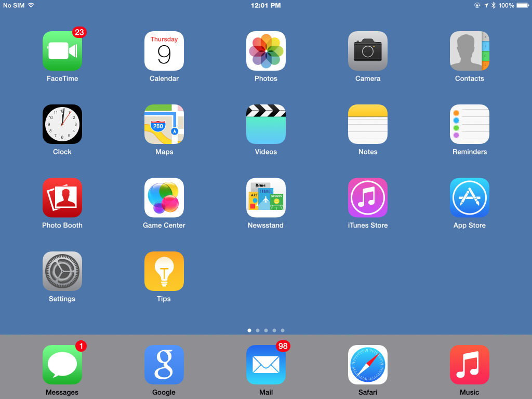Open the FaceTime app
Image resolution: width=532 pixels, height=399 pixels.
point(62,51)
